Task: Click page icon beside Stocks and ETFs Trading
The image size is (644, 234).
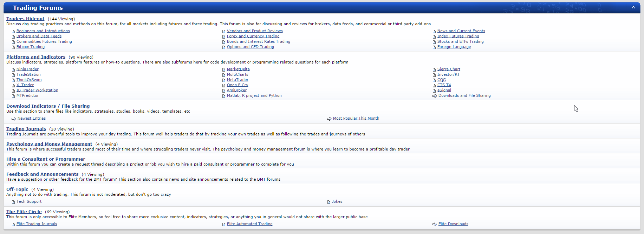Action: pos(434,42)
